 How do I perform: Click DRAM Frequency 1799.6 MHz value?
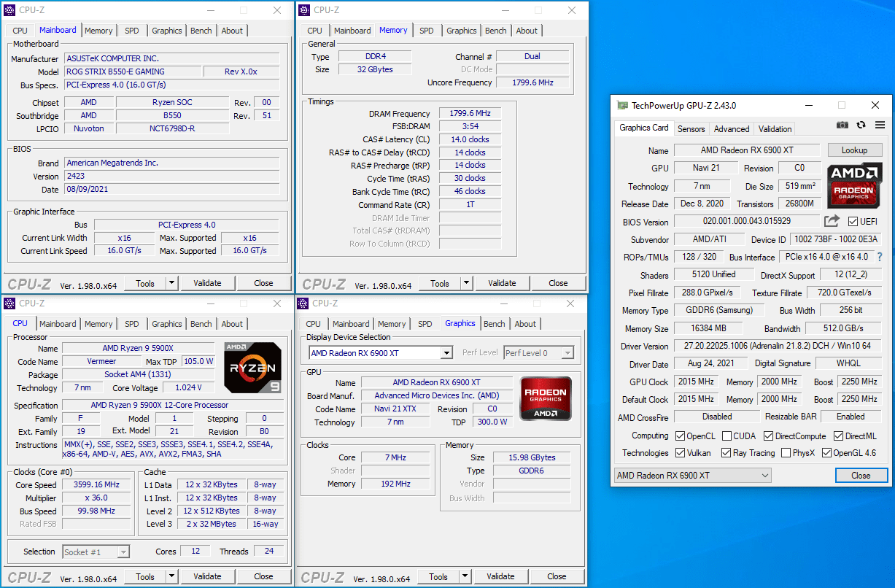(x=470, y=114)
